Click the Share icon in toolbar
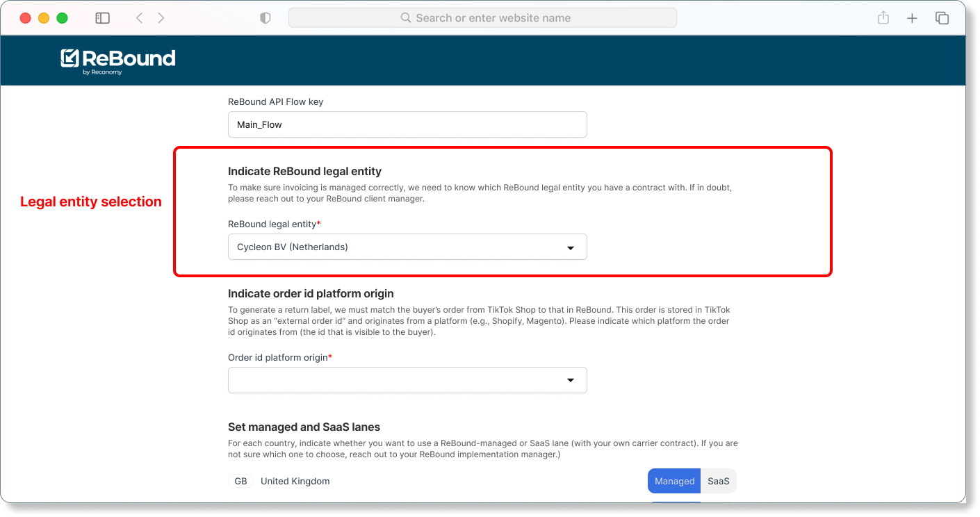Screen dimensions: 980x517 tap(883, 18)
